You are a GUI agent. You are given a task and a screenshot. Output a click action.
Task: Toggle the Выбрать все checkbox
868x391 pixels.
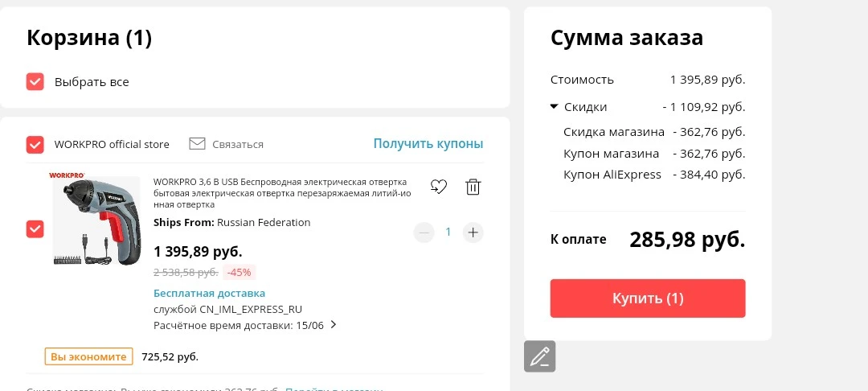tap(35, 82)
